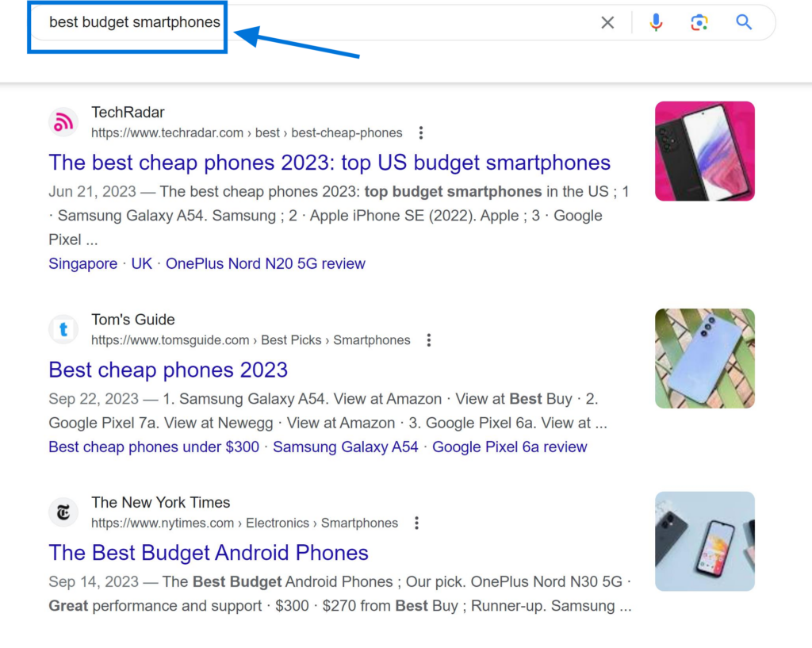Click the Tom's Guide site favicon
The height and width of the screenshot is (648, 812).
[x=63, y=329]
